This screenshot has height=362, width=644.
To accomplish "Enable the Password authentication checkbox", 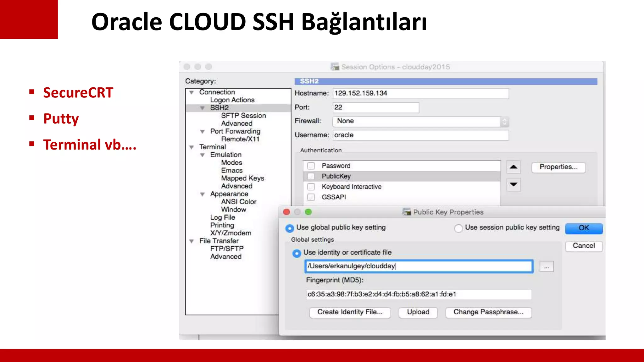I will 311,166.
